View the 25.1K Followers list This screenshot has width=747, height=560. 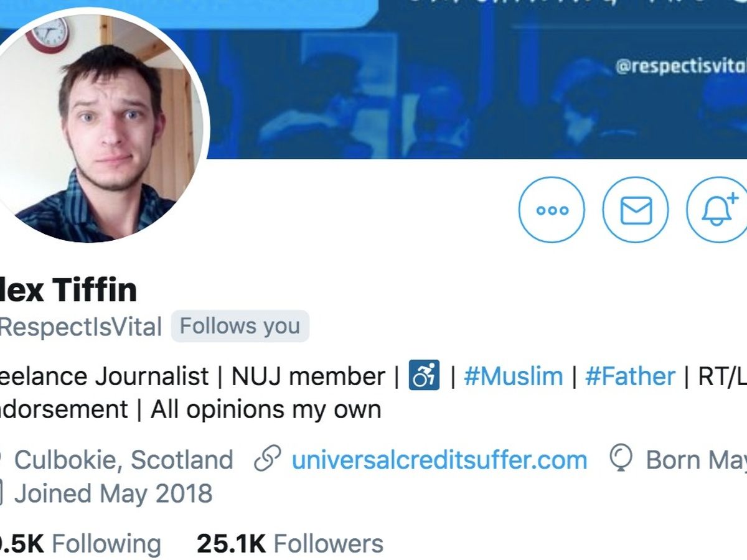point(290,544)
